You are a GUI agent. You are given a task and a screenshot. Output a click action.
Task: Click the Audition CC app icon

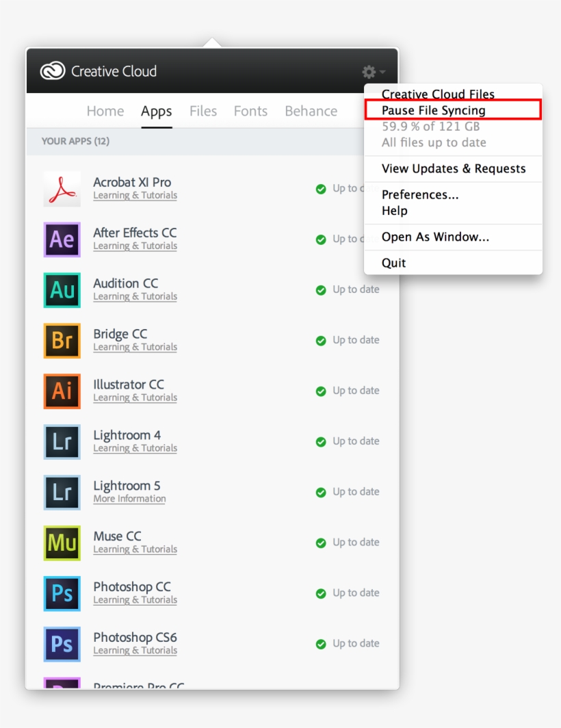click(x=62, y=290)
